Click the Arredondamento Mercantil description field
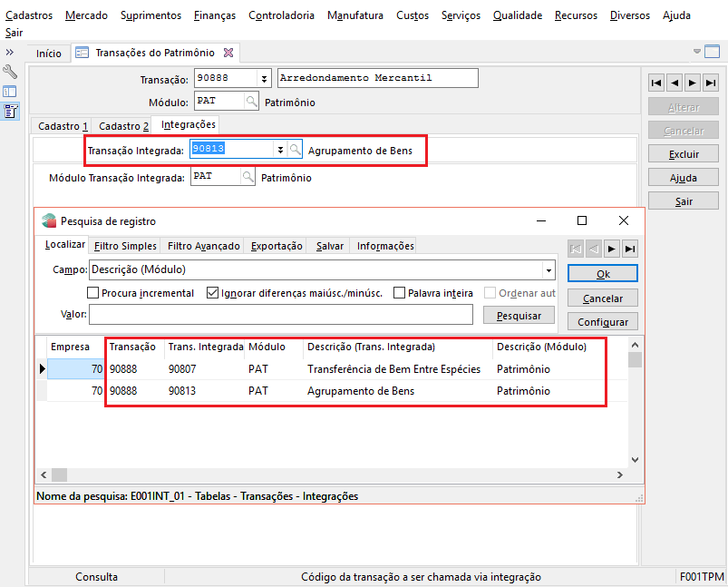The height and width of the screenshot is (587, 728). coord(377,78)
